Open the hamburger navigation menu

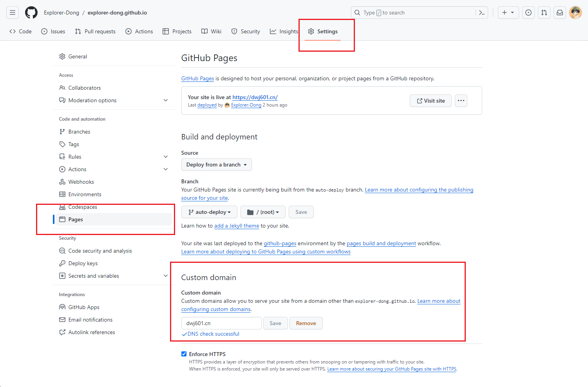pyautogui.click(x=13, y=13)
